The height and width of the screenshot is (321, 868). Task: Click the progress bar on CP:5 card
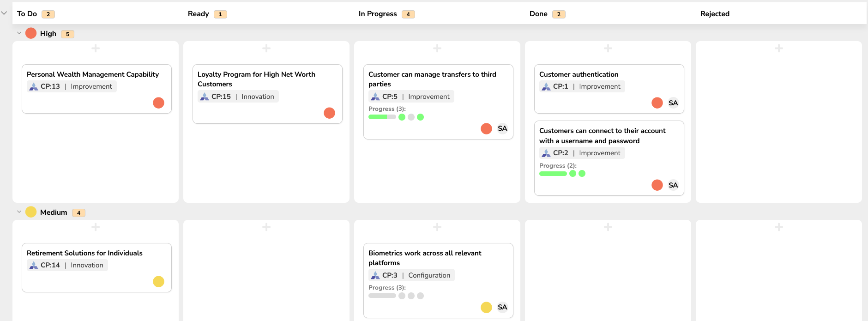(x=382, y=117)
